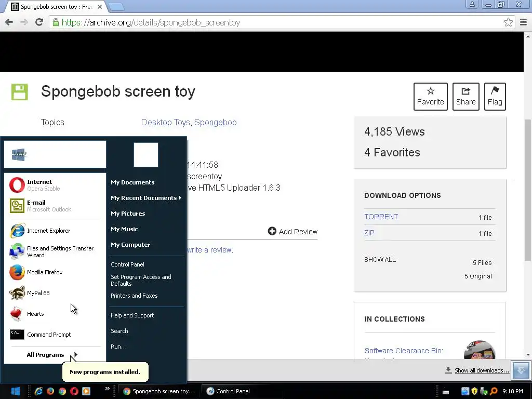Click the green floppy software icon

click(x=20, y=92)
